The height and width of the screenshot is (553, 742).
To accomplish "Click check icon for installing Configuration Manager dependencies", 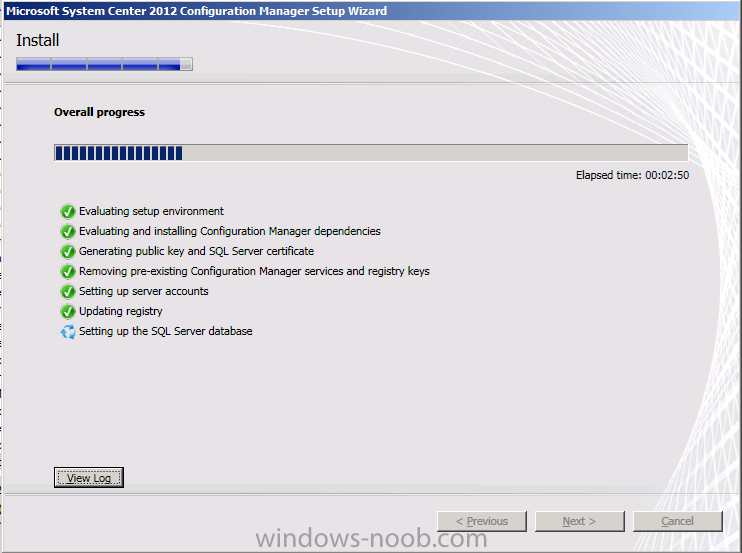I will click(68, 231).
